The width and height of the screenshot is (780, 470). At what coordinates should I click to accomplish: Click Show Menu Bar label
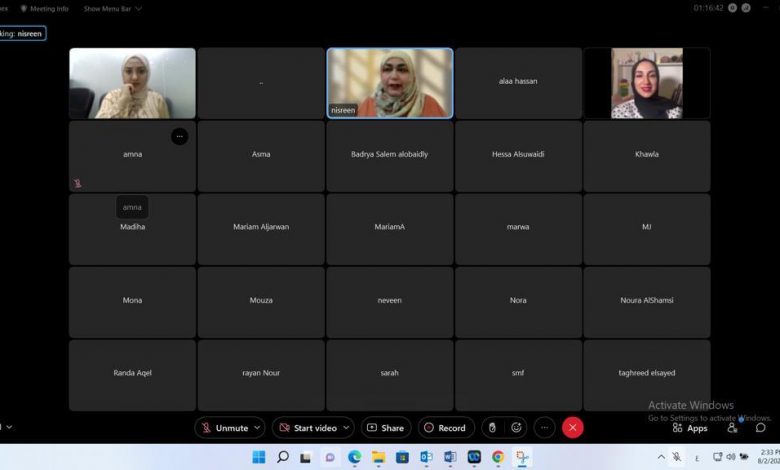[x=106, y=8]
